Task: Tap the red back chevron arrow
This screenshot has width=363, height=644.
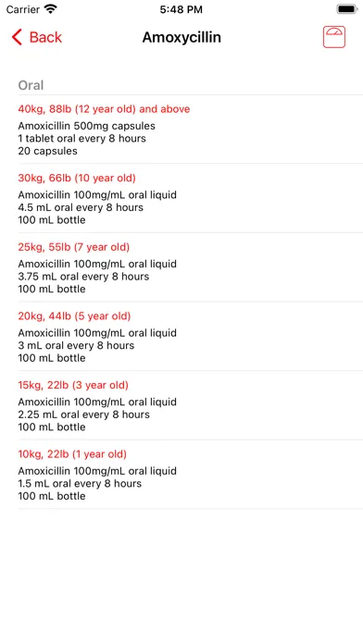Action: (x=17, y=37)
